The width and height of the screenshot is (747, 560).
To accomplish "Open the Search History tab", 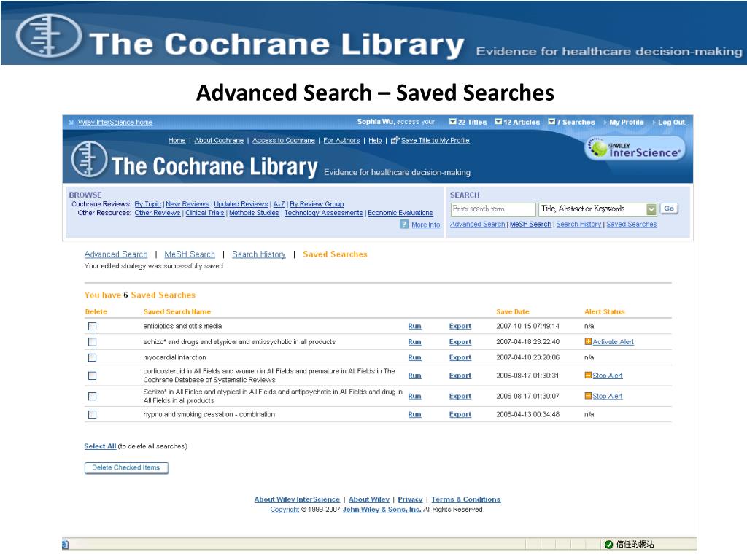I will 259,254.
